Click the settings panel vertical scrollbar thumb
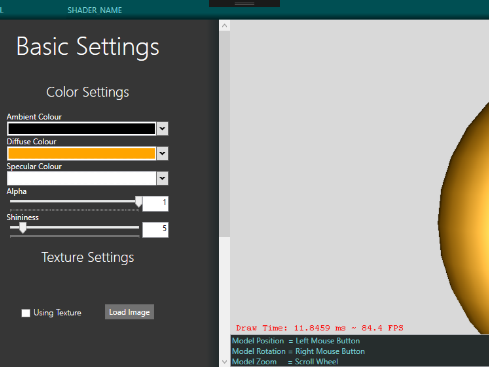 click(225, 134)
